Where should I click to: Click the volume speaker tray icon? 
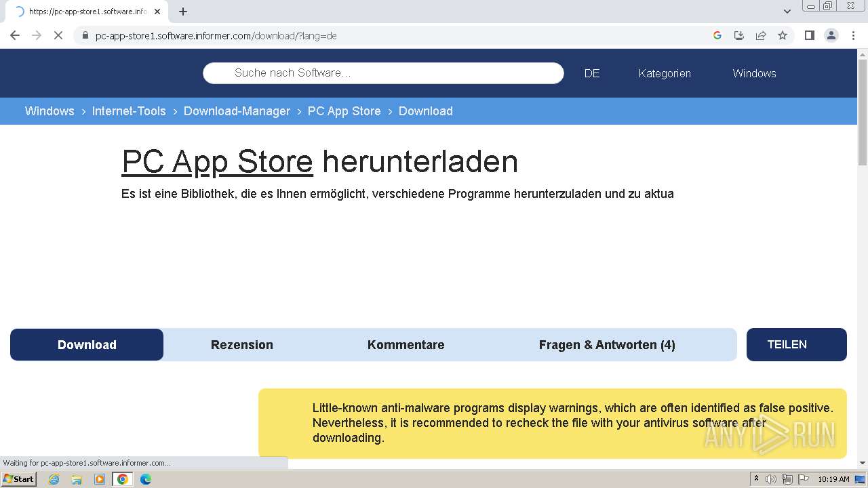(x=771, y=479)
